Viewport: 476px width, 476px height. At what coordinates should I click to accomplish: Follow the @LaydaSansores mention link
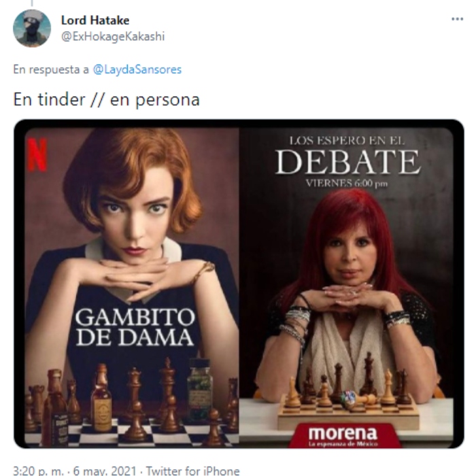click(137, 69)
